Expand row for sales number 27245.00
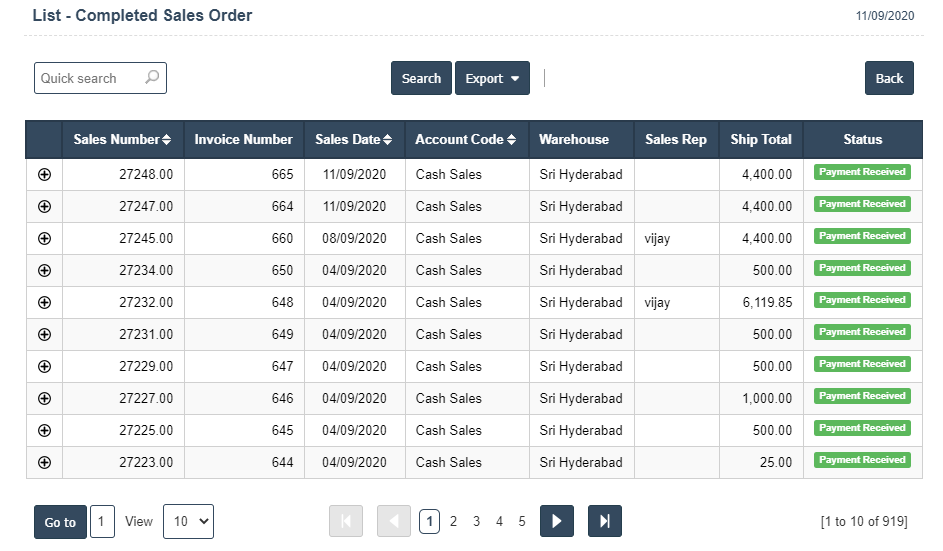943x551 pixels. pos(44,238)
